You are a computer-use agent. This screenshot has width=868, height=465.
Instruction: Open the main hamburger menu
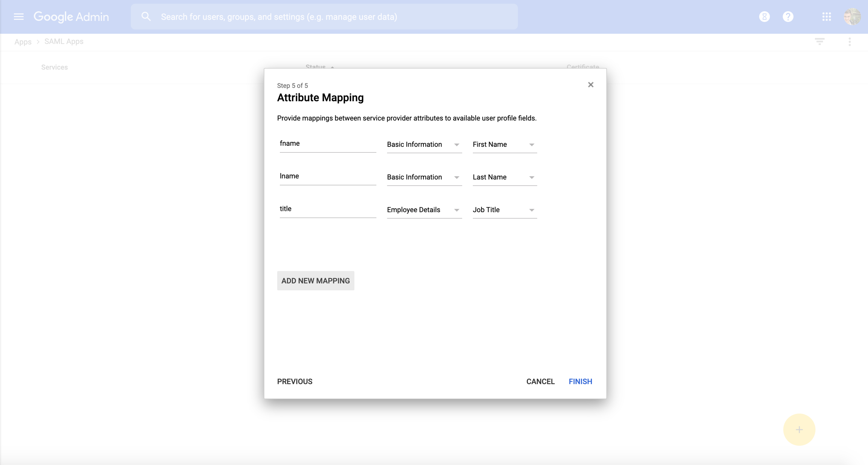tap(18, 17)
